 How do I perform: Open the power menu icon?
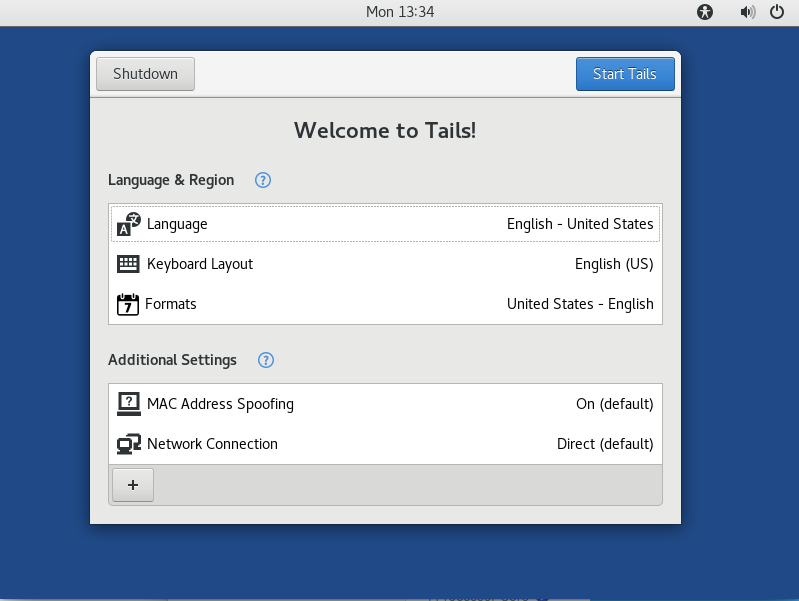point(777,12)
